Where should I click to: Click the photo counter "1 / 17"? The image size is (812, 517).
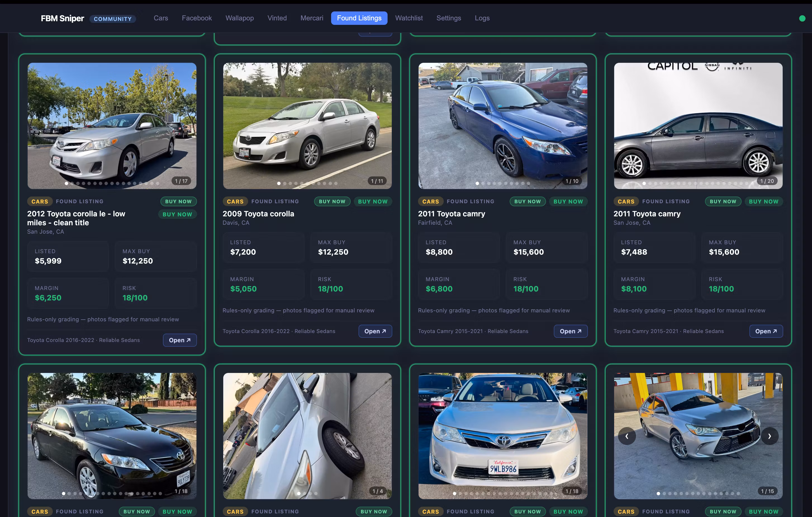[x=181, y=181]
